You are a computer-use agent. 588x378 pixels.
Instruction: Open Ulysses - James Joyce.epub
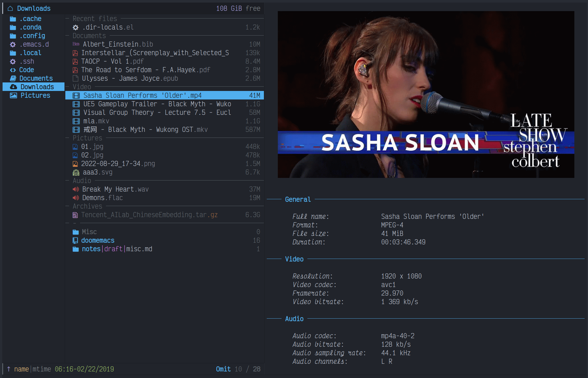(130, 78)
